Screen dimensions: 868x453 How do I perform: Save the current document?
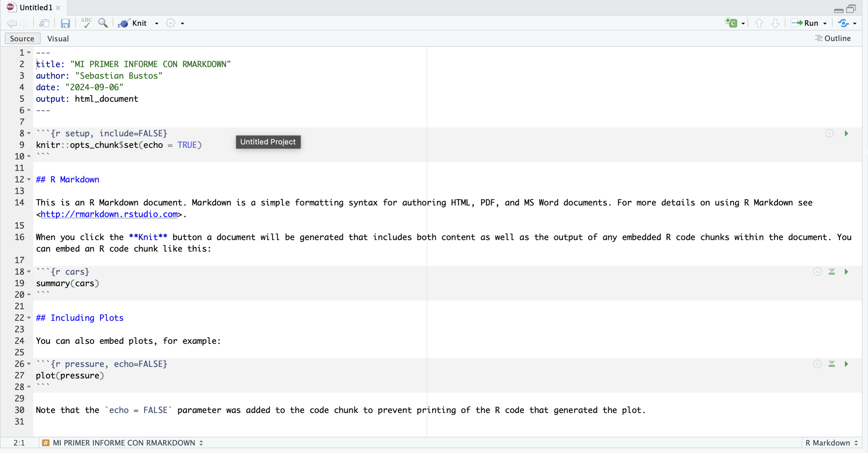pyautogui.click(x=65, y=23)
